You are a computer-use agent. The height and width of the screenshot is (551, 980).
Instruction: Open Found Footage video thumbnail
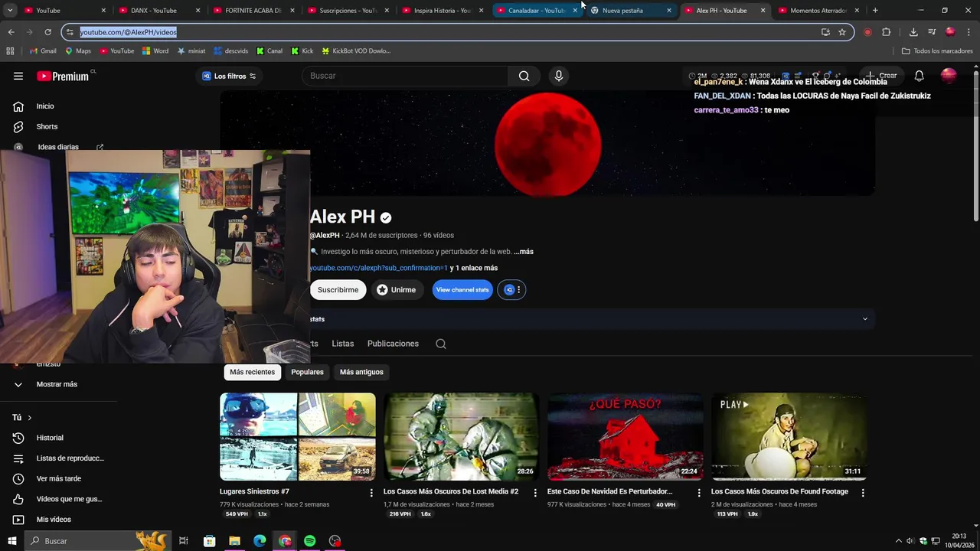[x=789, y=437]
